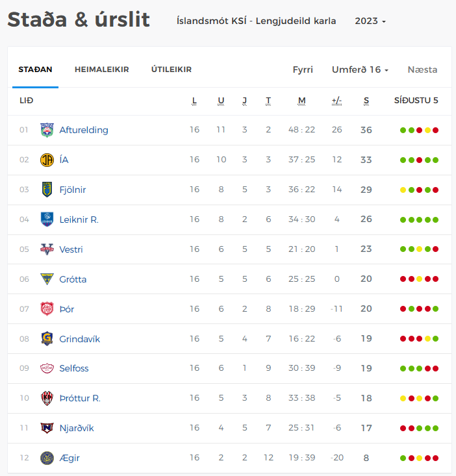Click the Þór red crest
Image resolution: width=456 pixels, height=476 pixels.
[x=47, y=308]
